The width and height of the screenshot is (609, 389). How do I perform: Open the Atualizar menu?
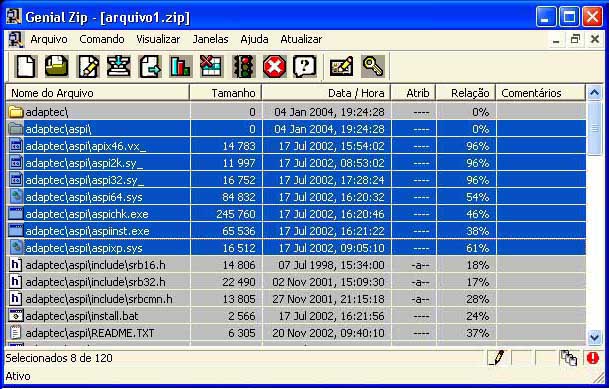coord(301,39)
